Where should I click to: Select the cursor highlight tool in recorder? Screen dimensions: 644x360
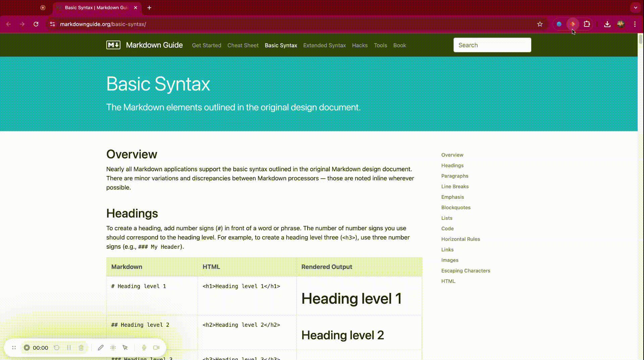[x=125, y=348]
